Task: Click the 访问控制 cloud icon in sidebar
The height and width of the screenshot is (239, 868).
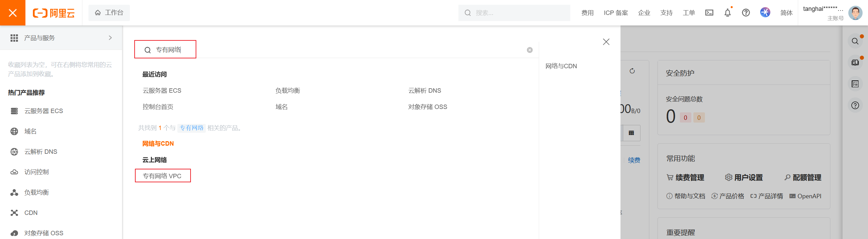Action: pos(14,172)
